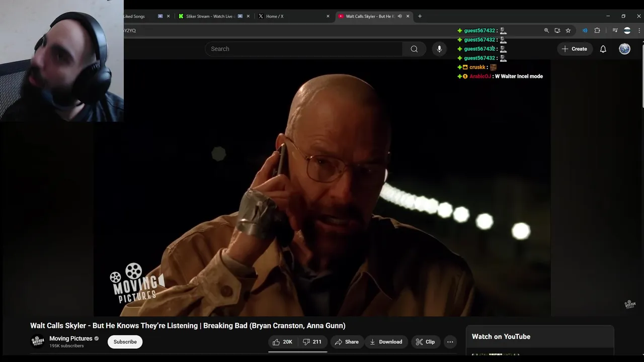Click the Create button
The height and width of the screenshot is (362, 644).
tap(575, 49)
